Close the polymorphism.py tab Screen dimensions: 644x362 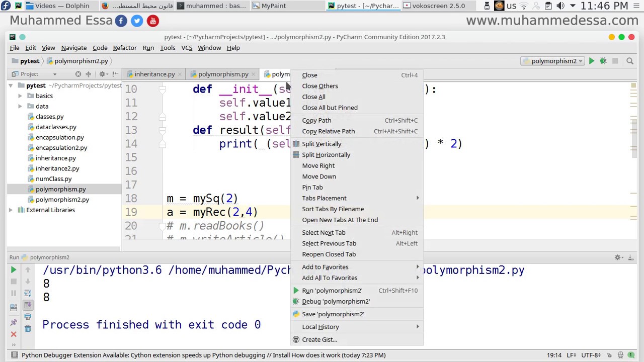[254, 74]
